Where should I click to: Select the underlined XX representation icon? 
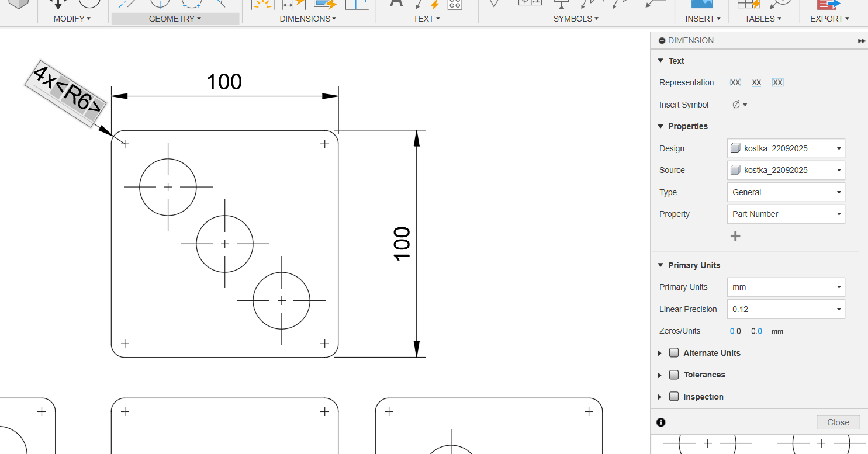click(x=756, y=82)
